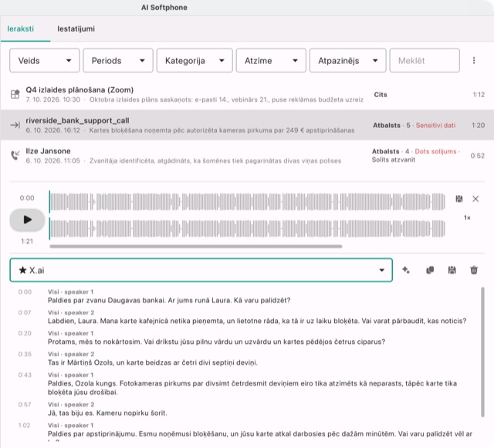
Task: Click the import arrow icon of riverside_bank_support_call
Action: tap(15, 125)
